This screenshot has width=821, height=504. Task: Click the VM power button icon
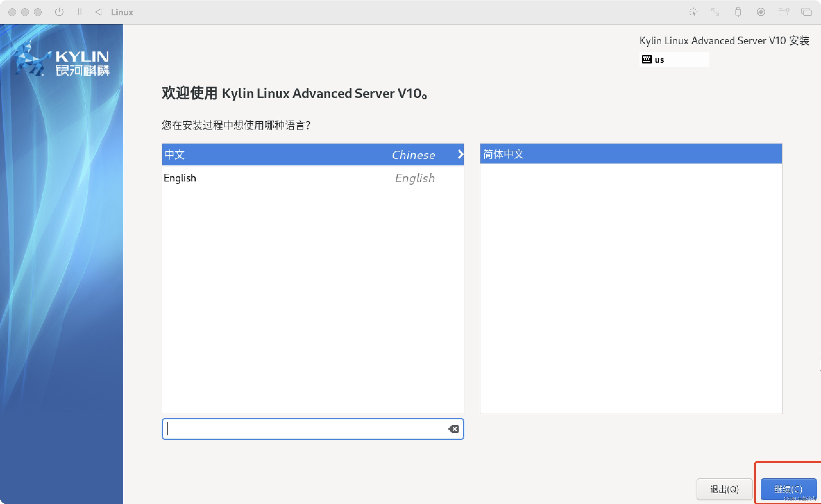[x=59, y=12]
